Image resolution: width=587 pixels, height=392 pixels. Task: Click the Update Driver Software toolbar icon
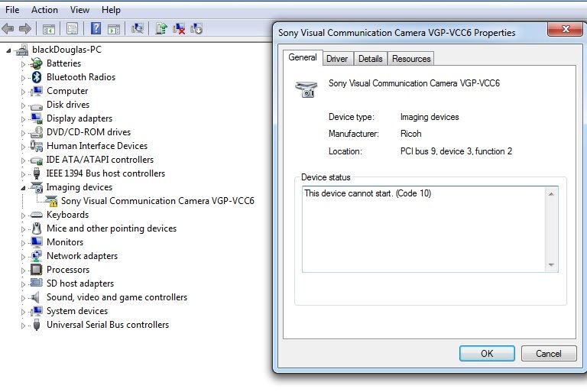click(x=161, y=29)
